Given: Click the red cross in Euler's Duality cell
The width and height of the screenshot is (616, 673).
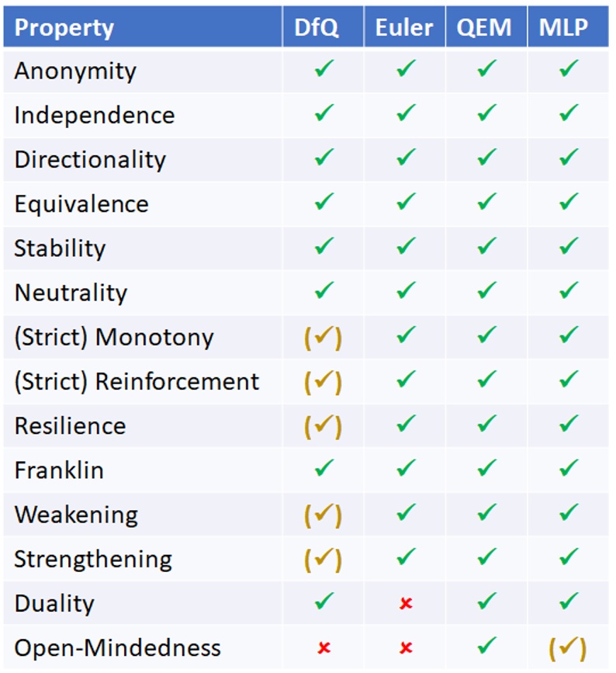Looking at the screenshot, I should coord(405,603).
